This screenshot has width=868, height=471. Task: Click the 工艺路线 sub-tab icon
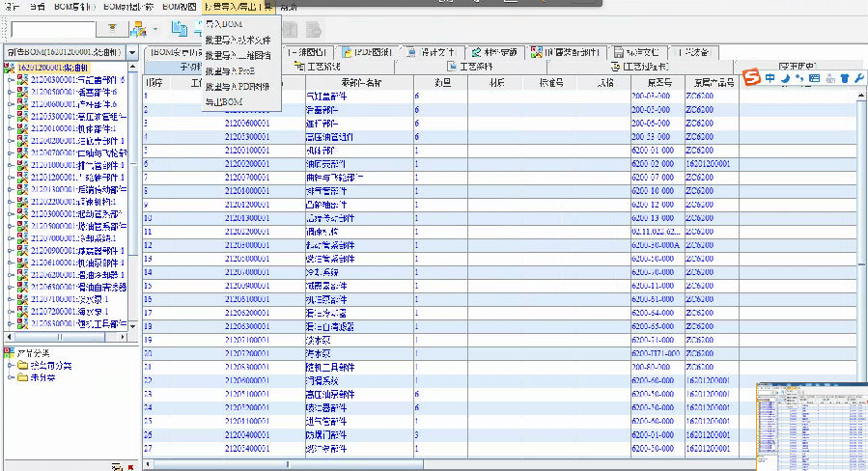(x=299, y=67)
